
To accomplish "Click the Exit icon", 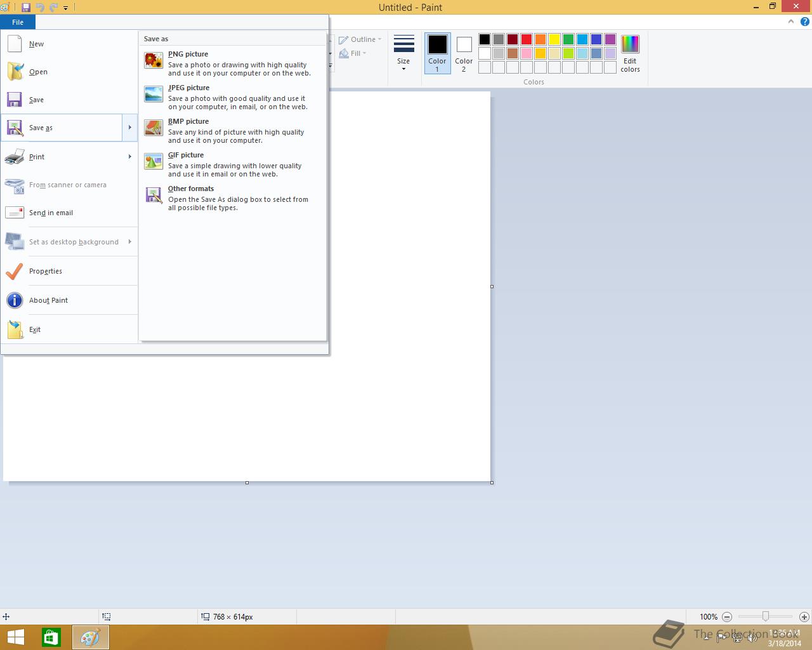I will [15, 329].
